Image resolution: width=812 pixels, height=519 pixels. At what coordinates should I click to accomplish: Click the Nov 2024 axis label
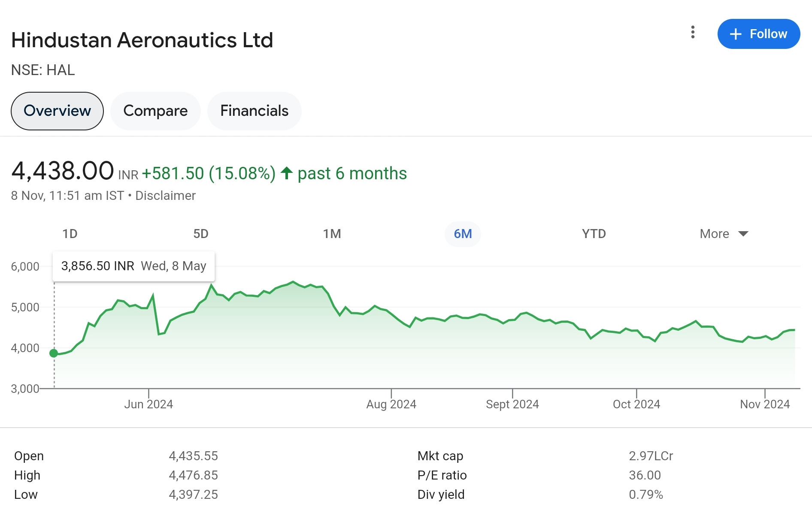(765, 404)
